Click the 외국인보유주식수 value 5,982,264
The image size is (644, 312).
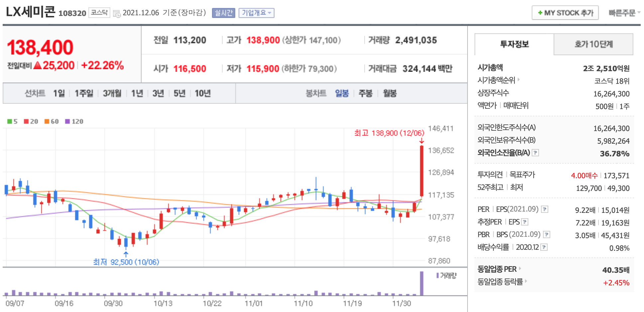tap(613, 141)
